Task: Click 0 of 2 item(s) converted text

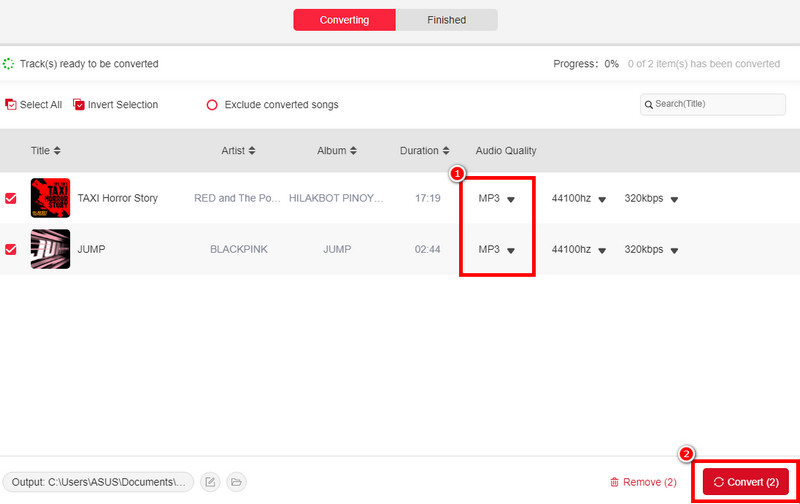Action: [704, 64]
